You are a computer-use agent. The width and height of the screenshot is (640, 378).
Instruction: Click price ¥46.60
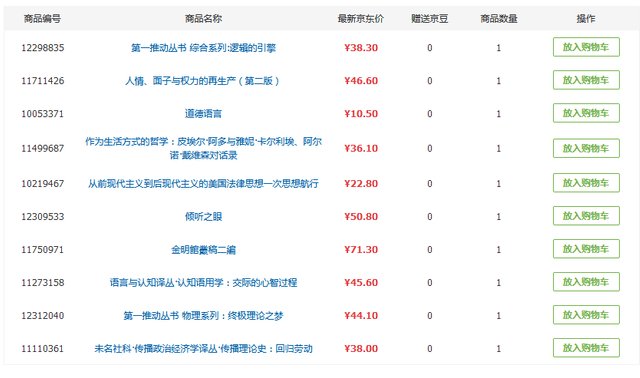click(x=361, y=81)
